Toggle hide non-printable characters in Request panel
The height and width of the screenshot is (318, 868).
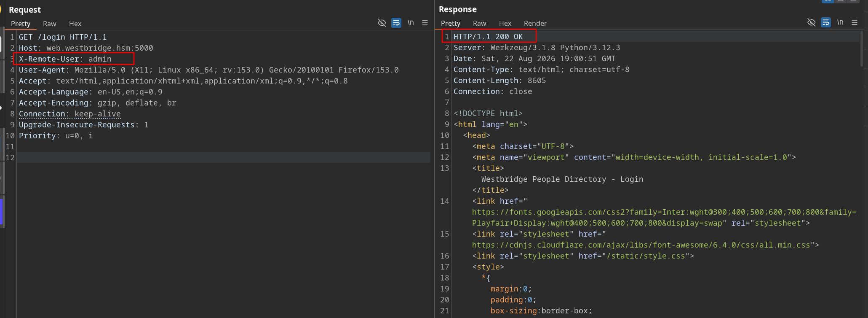tap(382, 23)
